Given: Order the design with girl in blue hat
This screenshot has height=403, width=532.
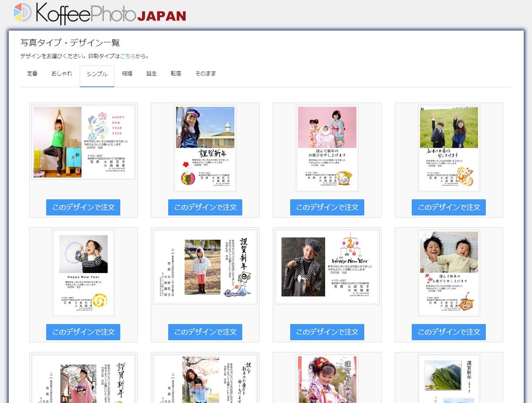Looking at the screenshot, I should click(205, 207).
